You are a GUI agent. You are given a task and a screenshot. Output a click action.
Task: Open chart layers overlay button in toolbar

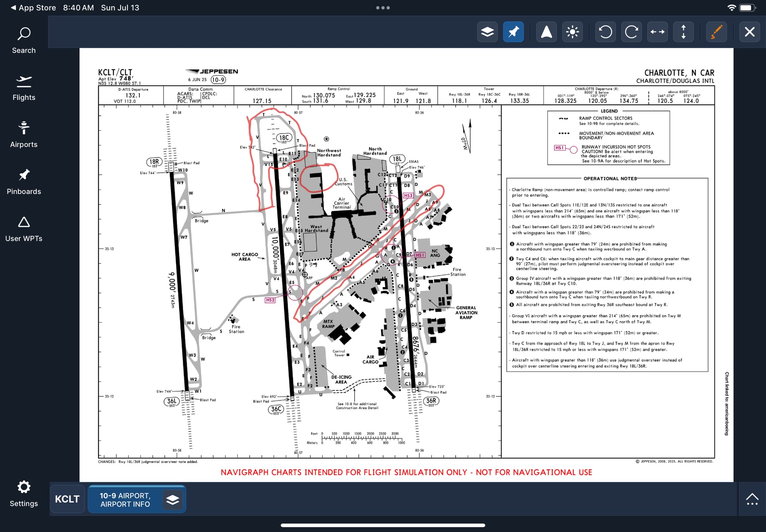point(488,32)
